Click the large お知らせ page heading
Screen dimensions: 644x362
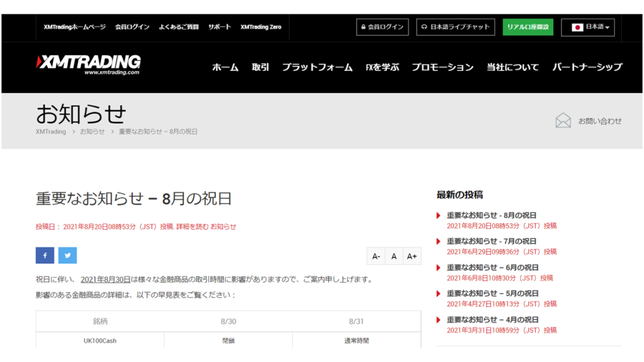click(81, 114)
